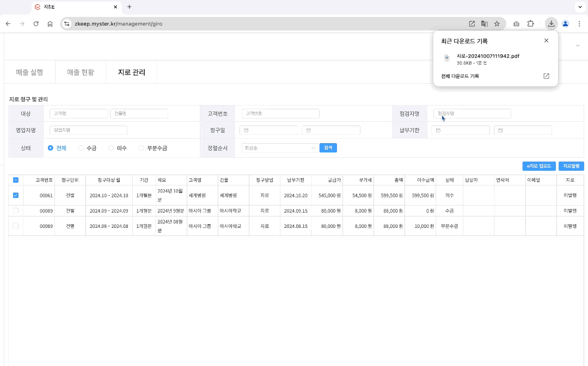The image size is (588, 366).
Task: Open the browser home page
Action: pos(50,23)
